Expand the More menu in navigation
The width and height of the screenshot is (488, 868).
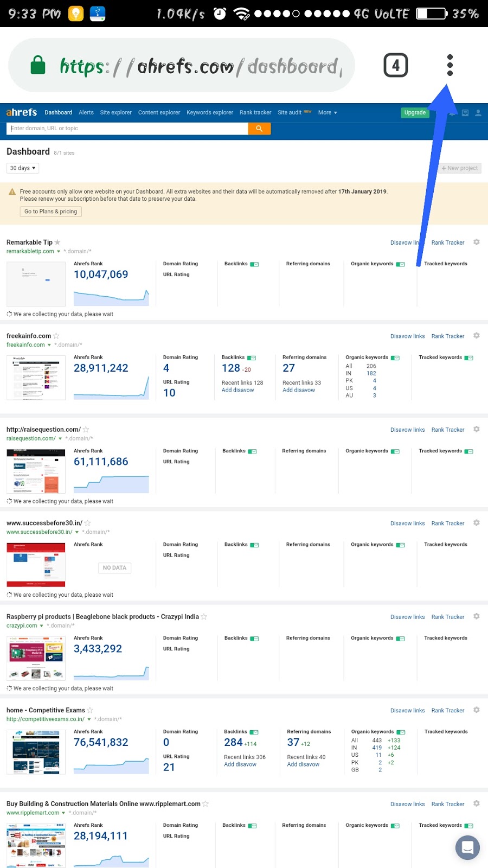click(328, 113)
